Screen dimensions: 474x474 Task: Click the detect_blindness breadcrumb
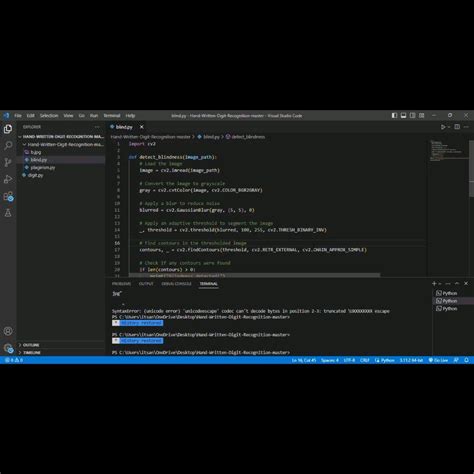[x=245, y=137]
